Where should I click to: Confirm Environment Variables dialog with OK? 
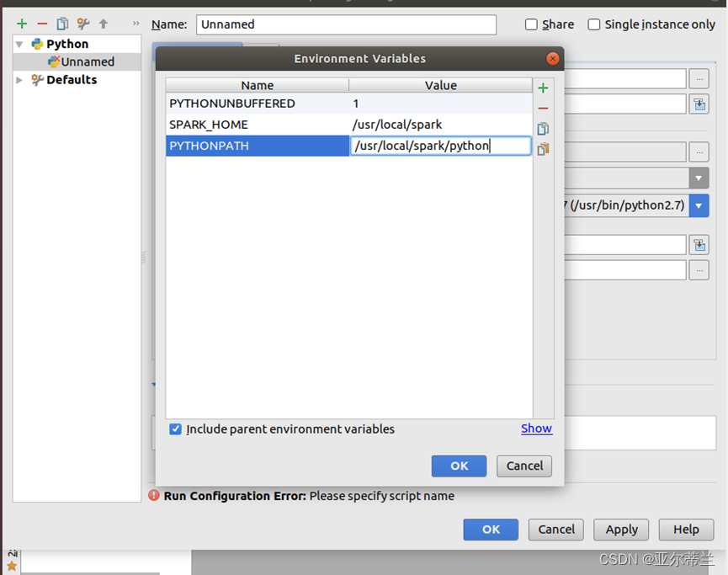[460, 466]
